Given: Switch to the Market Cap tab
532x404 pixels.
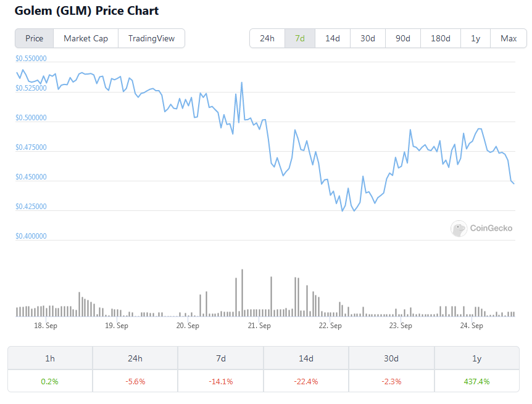Looking at the screenshot, I should (86, 38).
